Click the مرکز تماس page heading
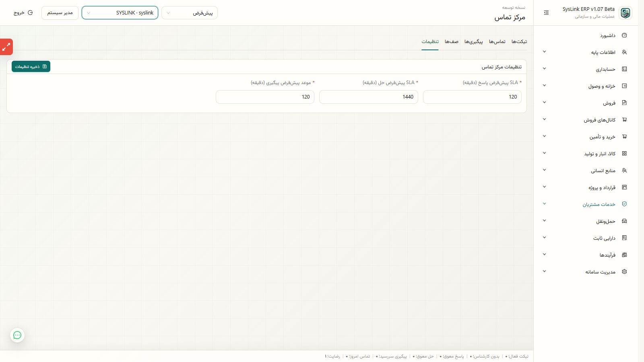Viewport: 644px width, 362px height. 510,17
